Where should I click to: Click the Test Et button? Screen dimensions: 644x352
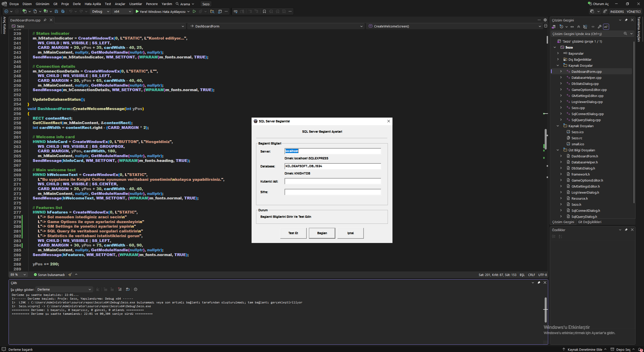coord(293,233)
